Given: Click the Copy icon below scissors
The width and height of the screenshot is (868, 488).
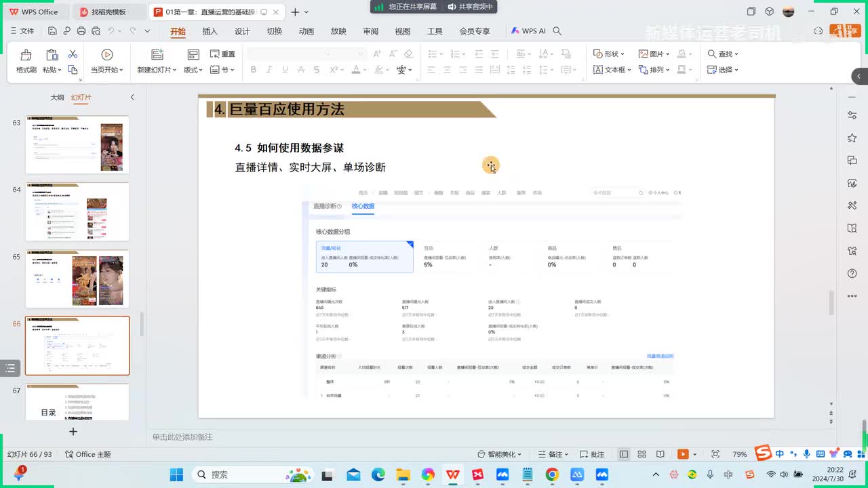Looking at the screenshot, I should coord(73,70).
